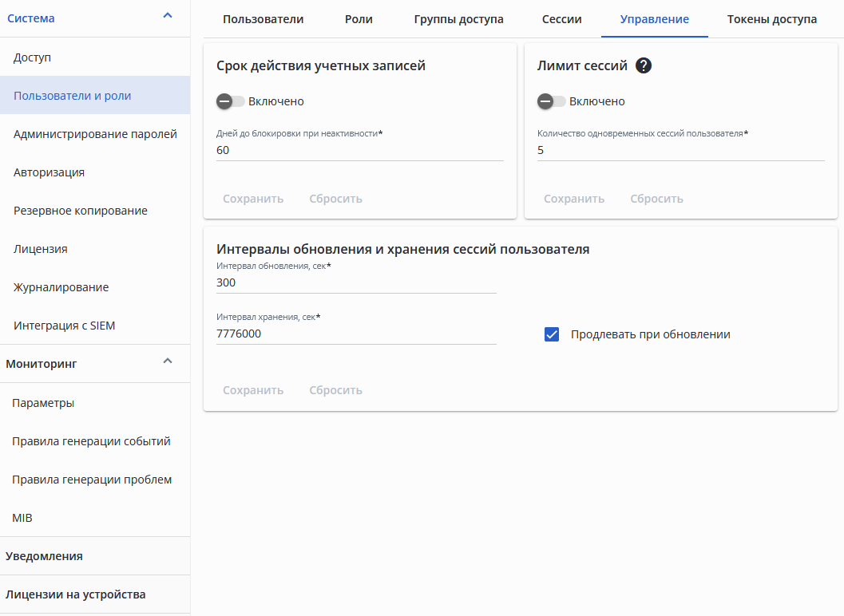Click the Интервал хранения input field
This screenshot has width=844, height=616.
pos(356,334)
